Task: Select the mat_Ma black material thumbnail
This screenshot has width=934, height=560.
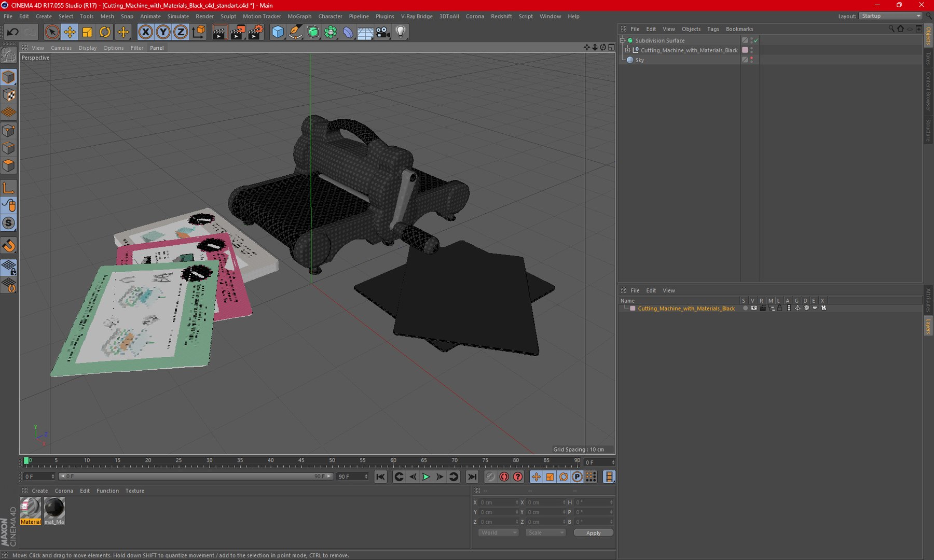Action: coord(54,508)
